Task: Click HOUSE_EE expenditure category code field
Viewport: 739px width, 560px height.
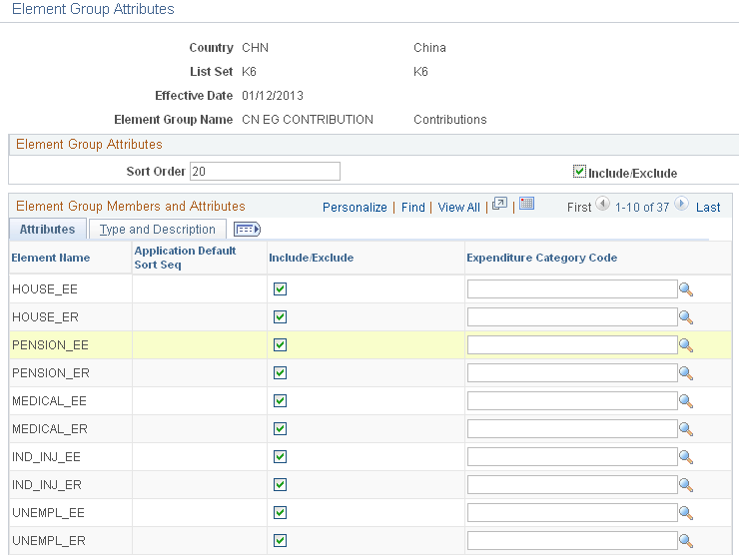Action: pyautogui.click(x=572, y=289)
